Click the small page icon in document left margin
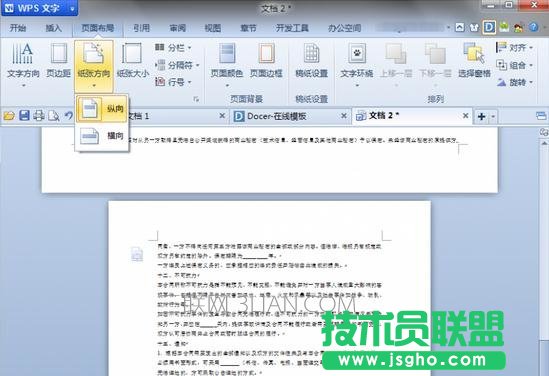Screen dimensions: 549x376 pos(137,254)
